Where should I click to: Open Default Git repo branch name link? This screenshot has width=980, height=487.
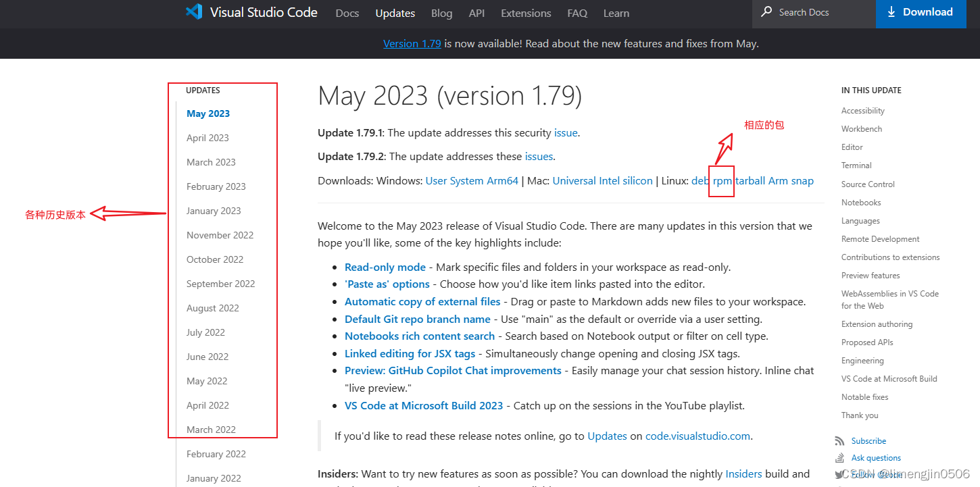418,319
